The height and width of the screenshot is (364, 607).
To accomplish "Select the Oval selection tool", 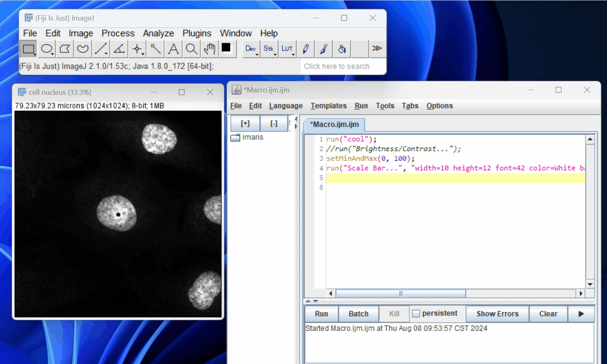I will click(47, 49).
